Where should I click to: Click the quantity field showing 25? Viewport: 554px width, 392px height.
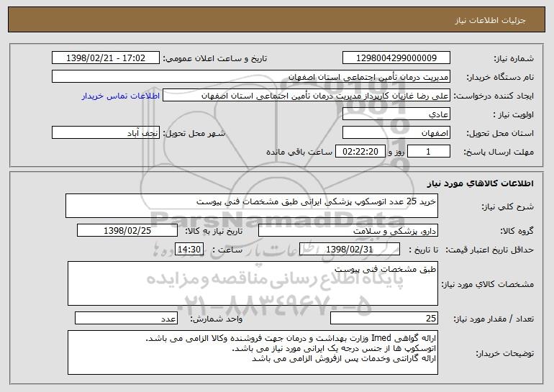384,318
